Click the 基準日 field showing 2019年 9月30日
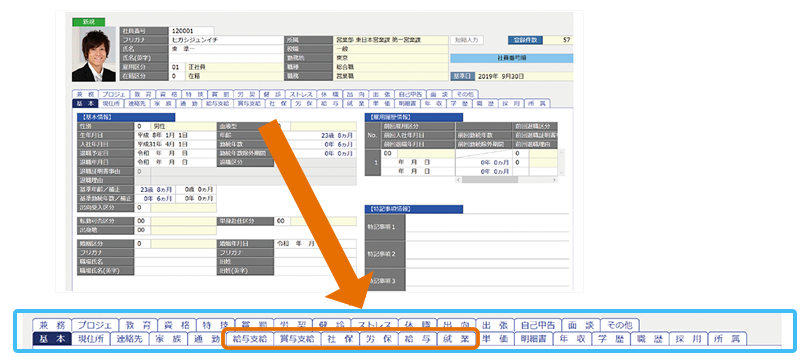Image resolution: width=800 pixels, height=360 pixels. [x=524, y=76]
